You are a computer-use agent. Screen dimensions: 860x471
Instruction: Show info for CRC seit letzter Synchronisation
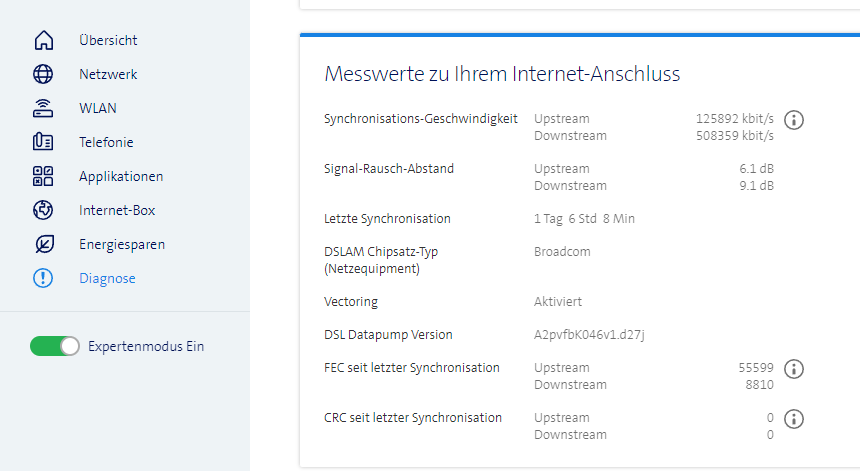tap(794, 419)
